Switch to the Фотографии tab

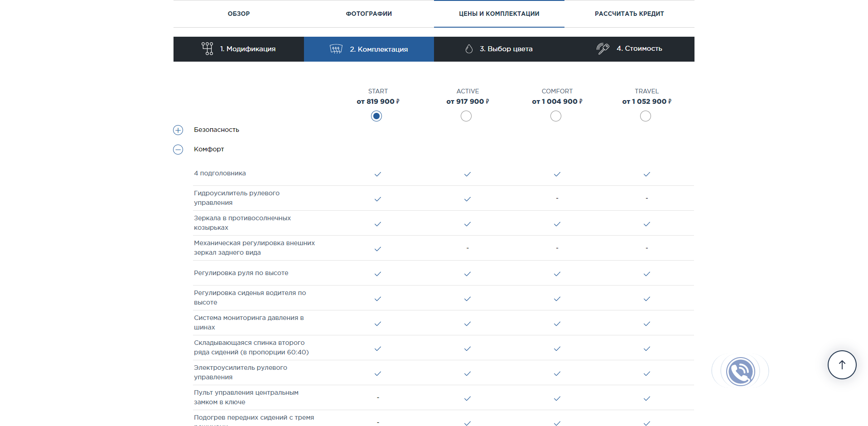[x=369, y=14]
